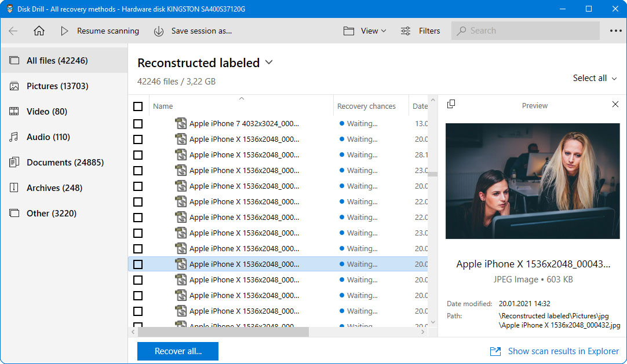Screen dimensions: 627x364
Task: Select the Pictures (13703) category
Action: [x=57, y=86]
